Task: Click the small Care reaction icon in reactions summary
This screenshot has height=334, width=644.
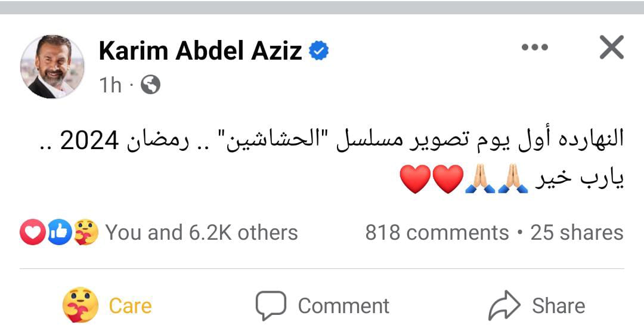Action: (x=85, y=232)
